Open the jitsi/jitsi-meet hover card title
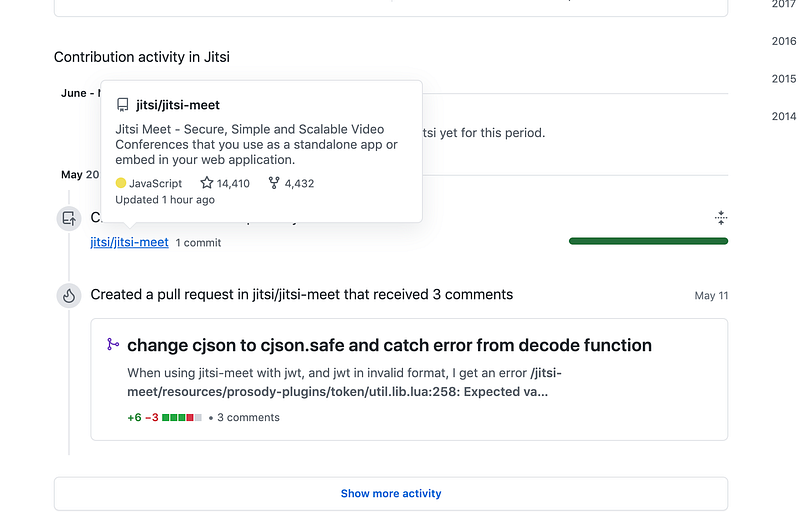 [x=178, y=105]
